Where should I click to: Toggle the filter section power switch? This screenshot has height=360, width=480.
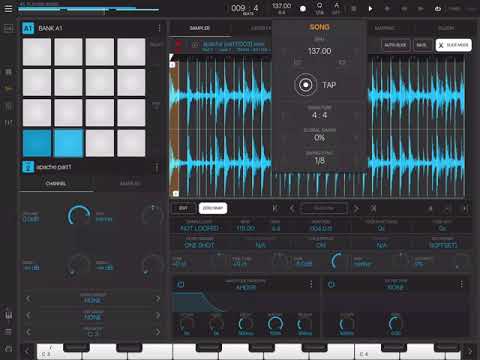pos(331,284)
